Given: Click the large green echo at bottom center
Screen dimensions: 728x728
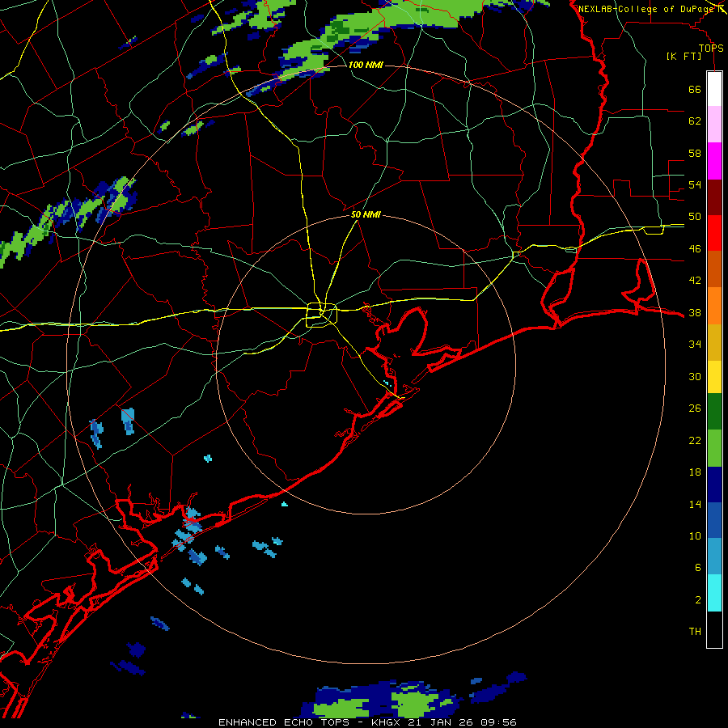Looking at the screenshot, I should (x=415, y=704).
